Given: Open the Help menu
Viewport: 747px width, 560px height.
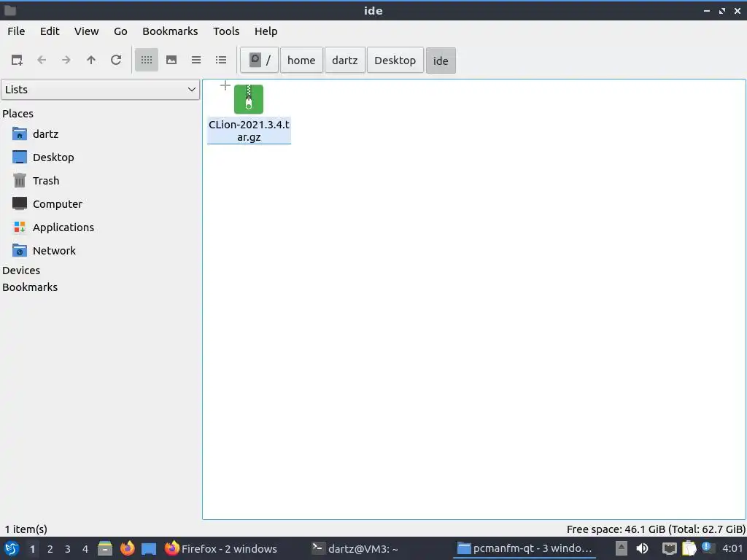Looking at the screenshot, I should point(266,31).
